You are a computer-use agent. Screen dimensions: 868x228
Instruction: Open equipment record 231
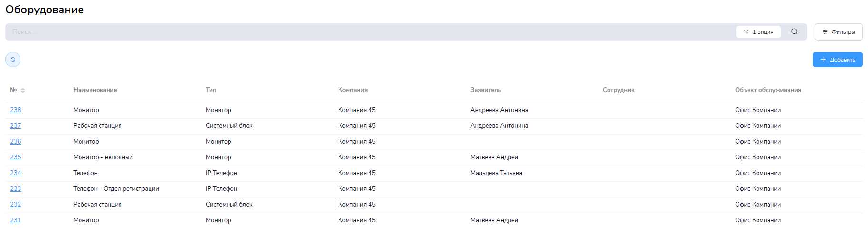[x=16, y=220]
